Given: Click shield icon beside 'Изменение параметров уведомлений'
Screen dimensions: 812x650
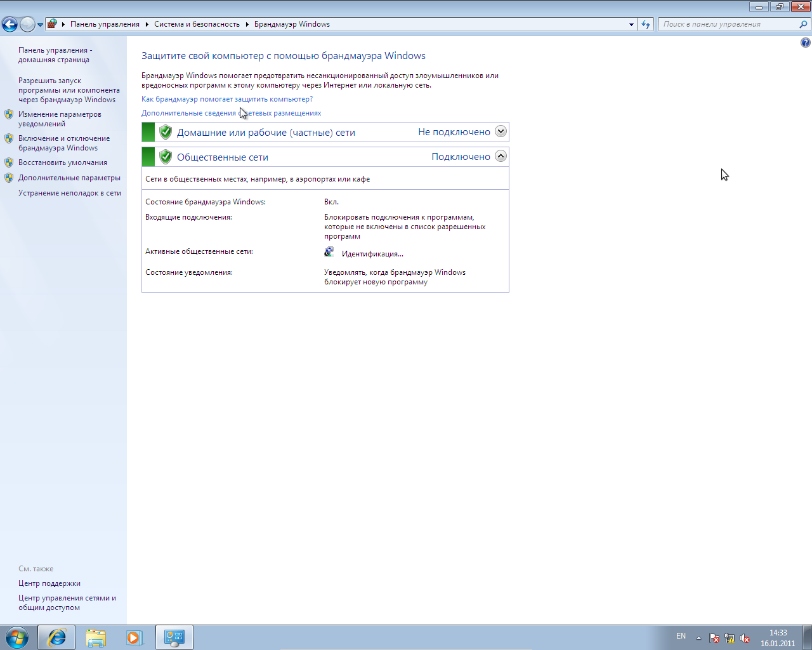Looking at the screenshot, I should click(9, 114).
